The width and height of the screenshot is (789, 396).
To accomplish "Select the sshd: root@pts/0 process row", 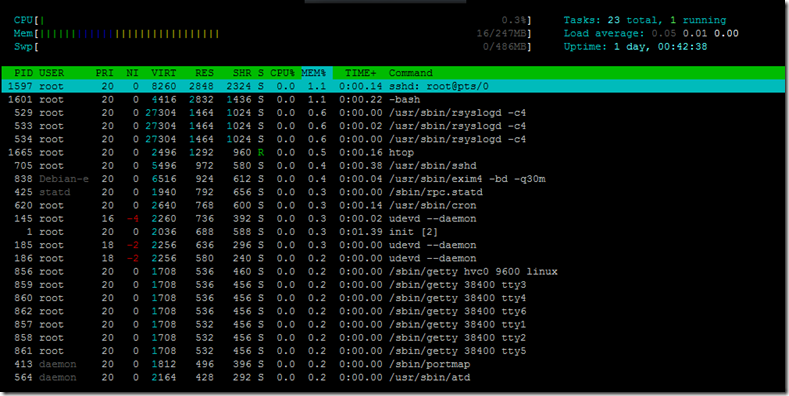I will pos(393,86).
